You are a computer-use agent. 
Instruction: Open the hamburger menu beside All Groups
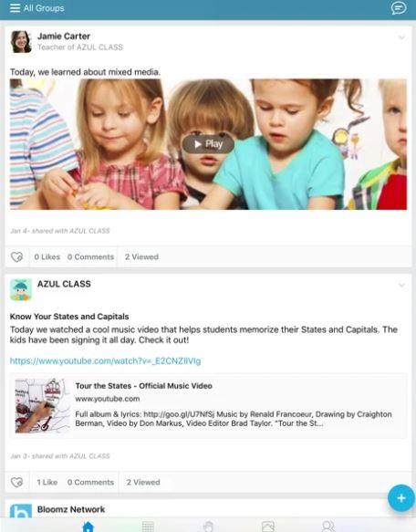tap(15, 8)
